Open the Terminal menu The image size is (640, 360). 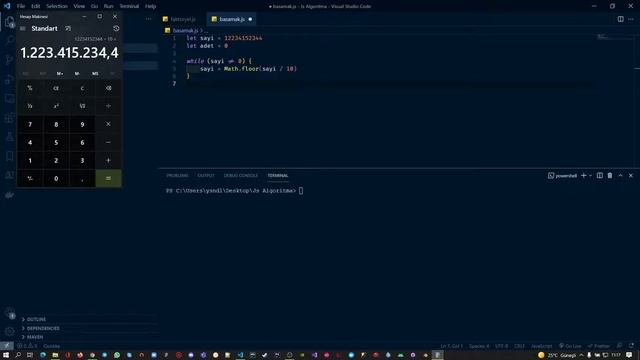click(129, 6)
